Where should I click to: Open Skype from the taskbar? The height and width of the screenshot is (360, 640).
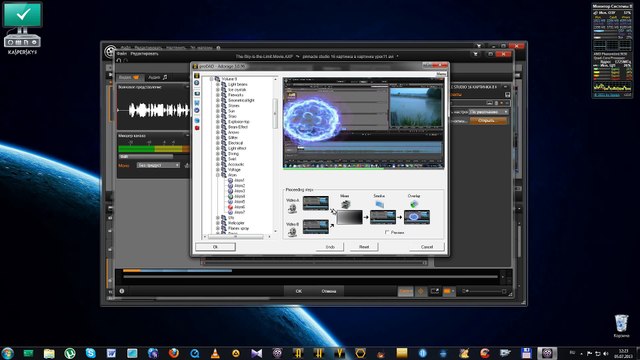pos(91,353)
